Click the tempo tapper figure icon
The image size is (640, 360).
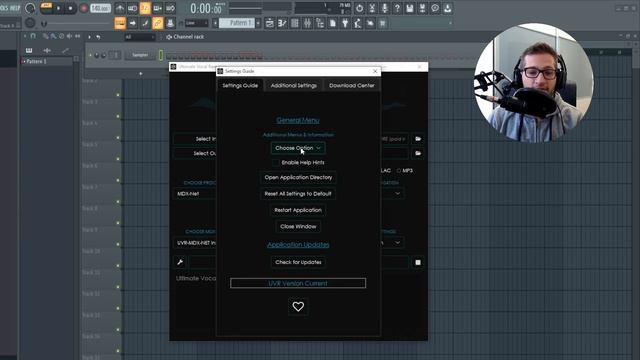coord(358,23)
